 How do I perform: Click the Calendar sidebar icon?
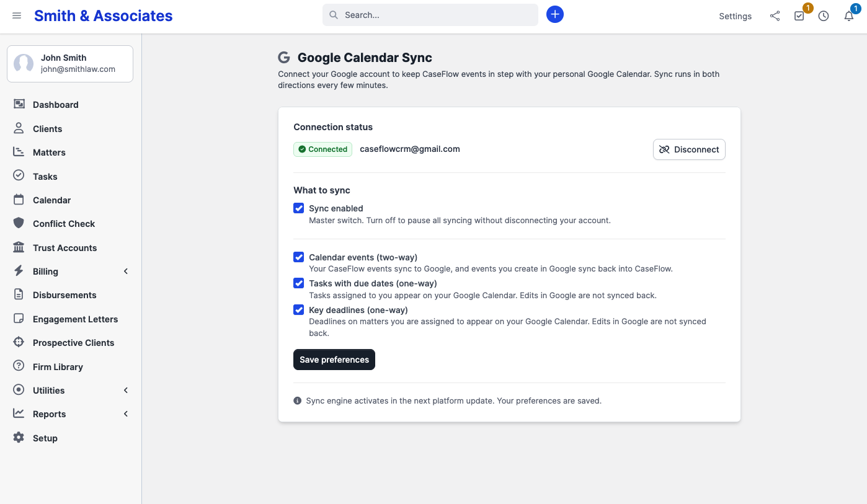pos(19,200)
